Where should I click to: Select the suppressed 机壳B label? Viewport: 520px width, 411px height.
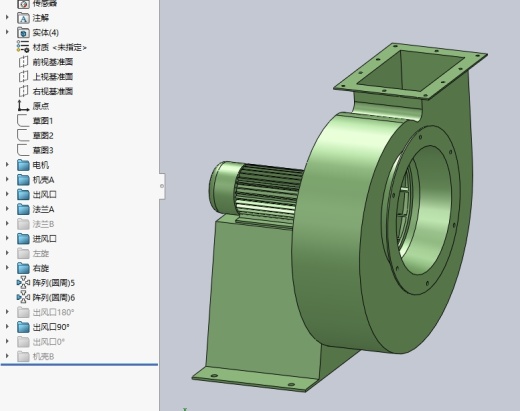[43, 357]
